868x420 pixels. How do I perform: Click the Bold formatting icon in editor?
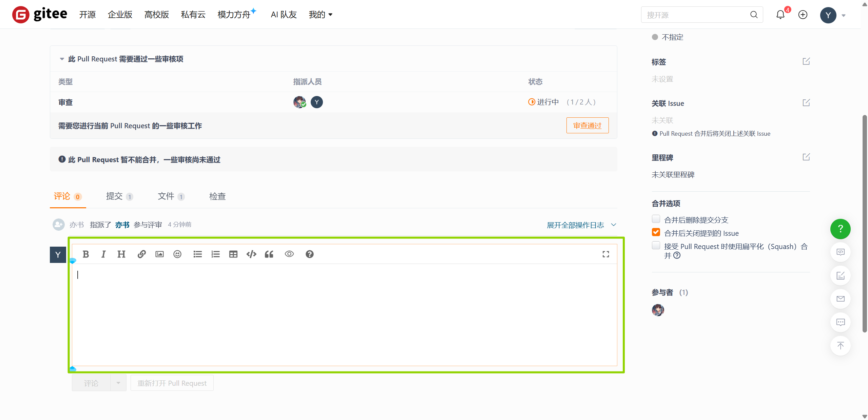tap(86, 254)
